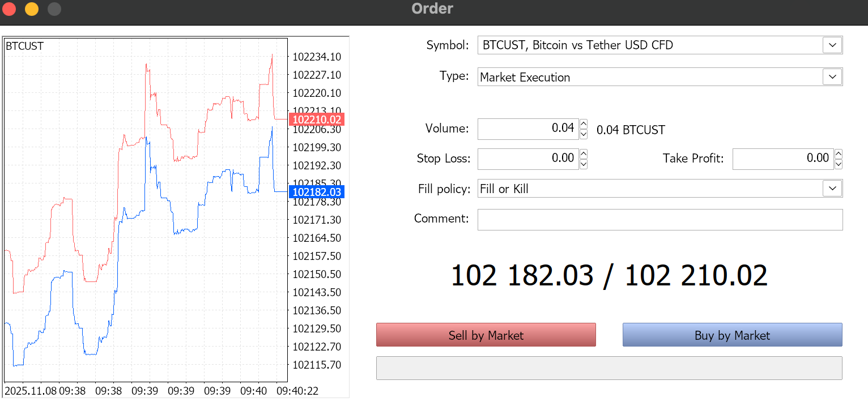Screen dimensions: 868x410
Task: Click the red ask price label 102210.02
Action: pyautogui.click(x=316, y=119)
